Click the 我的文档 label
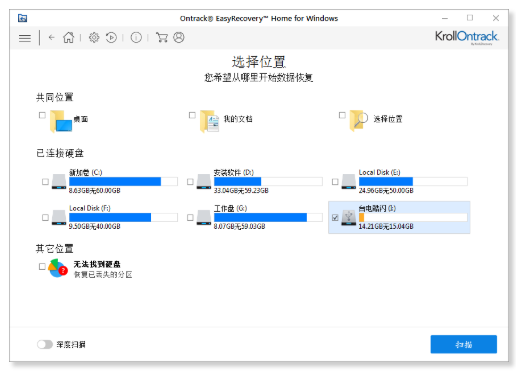Viewport: 516px width, 374px height. (x=238, y=119)
